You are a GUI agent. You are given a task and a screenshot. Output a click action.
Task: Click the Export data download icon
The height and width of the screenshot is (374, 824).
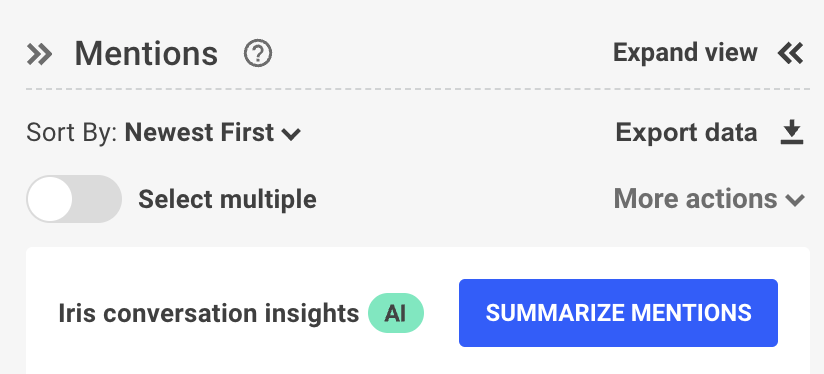coord(791,133)
